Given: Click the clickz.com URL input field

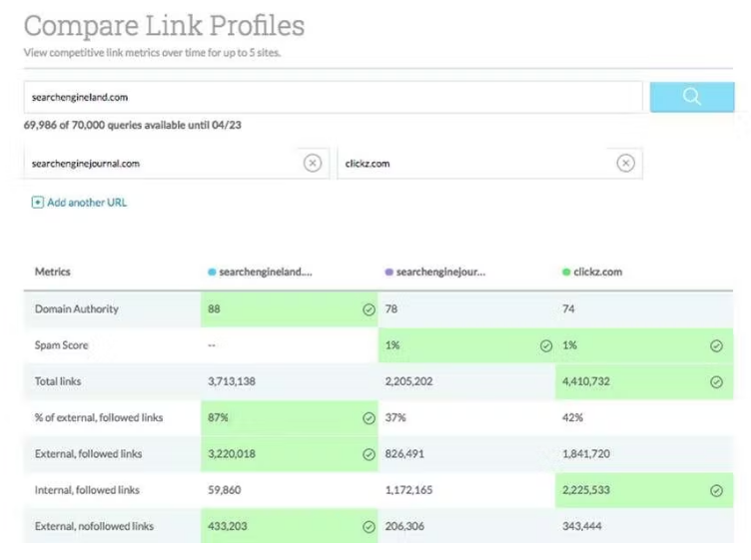Looking at the screenshot, I should 469,164.
